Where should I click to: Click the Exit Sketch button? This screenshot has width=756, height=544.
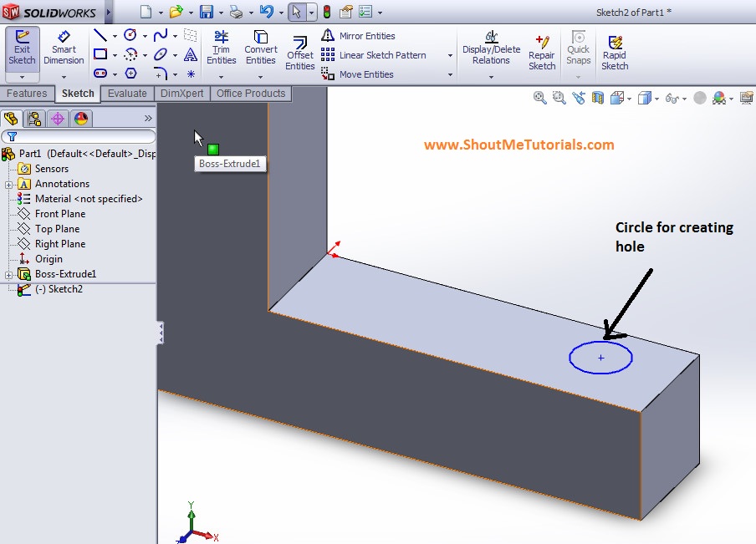[23, 48]
